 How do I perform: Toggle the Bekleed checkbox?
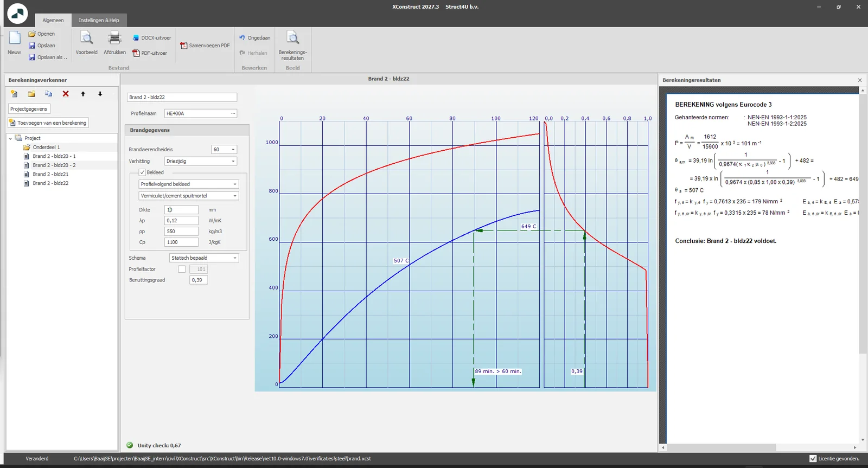(x=142, y=172)
